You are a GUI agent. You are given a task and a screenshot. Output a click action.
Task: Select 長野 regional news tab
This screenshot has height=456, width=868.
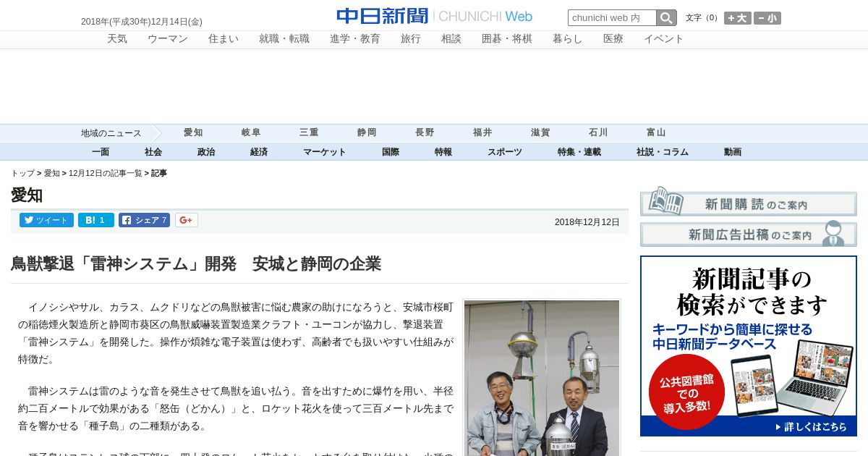[425, 132]
